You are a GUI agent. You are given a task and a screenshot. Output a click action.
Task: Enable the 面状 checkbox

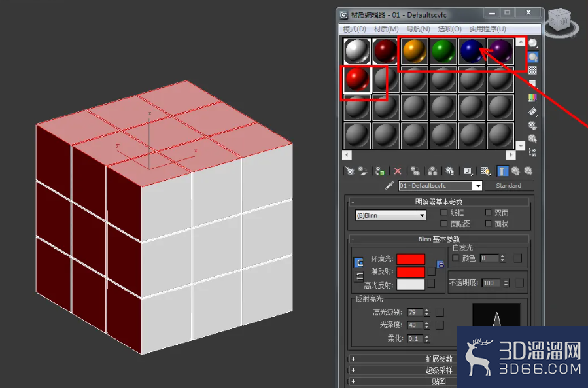(x=488, y=224)
